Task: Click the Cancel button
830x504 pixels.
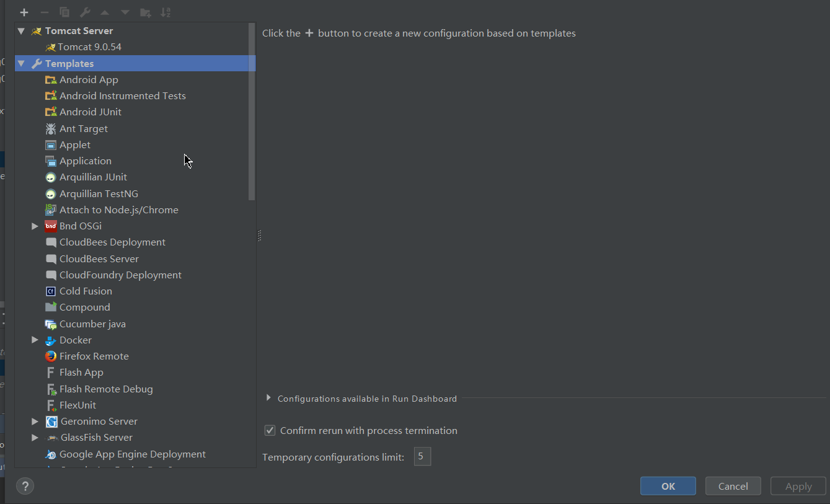Action: [x=733, y=486]
